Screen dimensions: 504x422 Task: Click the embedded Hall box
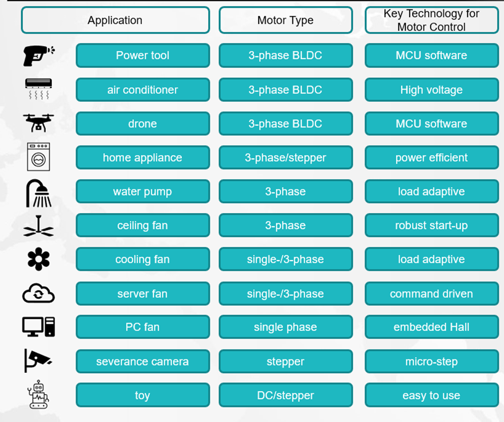coord(432,327)
